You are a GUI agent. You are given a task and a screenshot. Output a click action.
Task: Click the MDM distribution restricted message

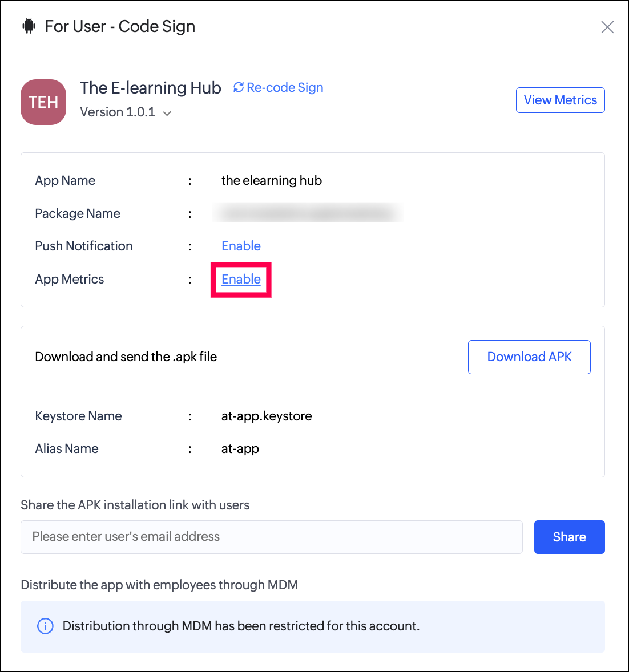(241, 626)
